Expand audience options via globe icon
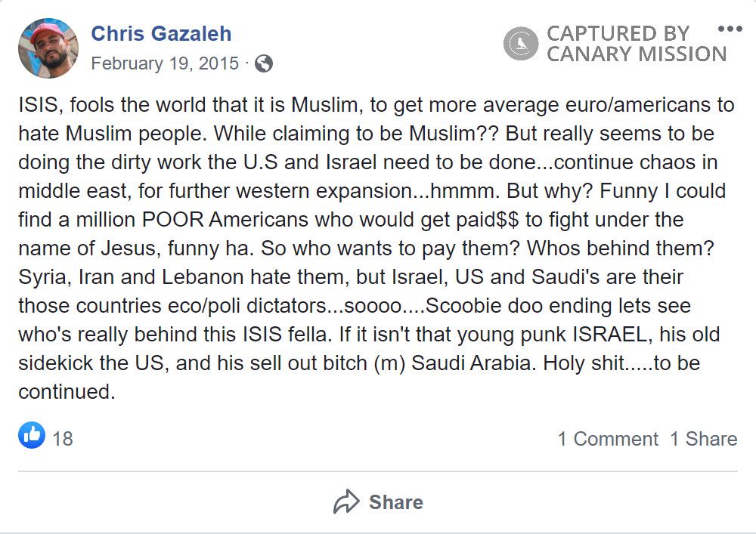 [x=264, y=64]
